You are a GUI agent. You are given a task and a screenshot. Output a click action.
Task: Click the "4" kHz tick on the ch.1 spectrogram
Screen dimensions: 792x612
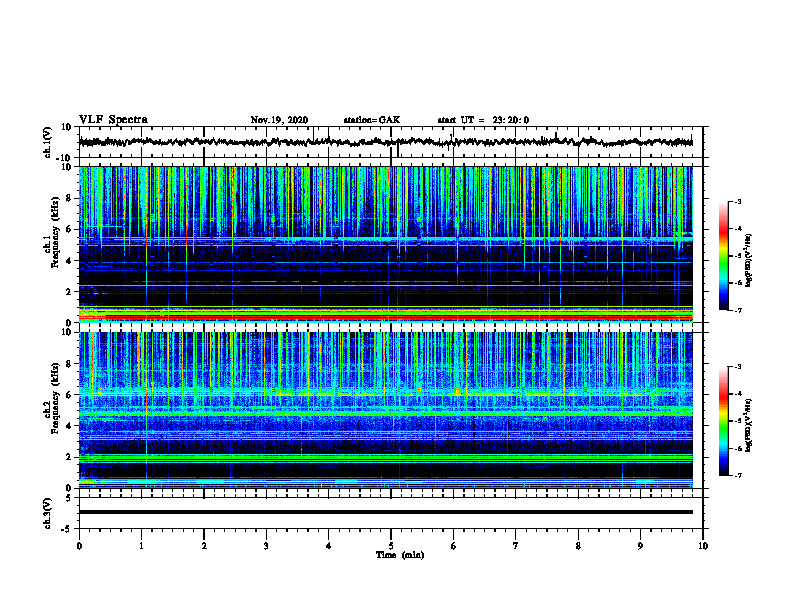coord(69,261)
